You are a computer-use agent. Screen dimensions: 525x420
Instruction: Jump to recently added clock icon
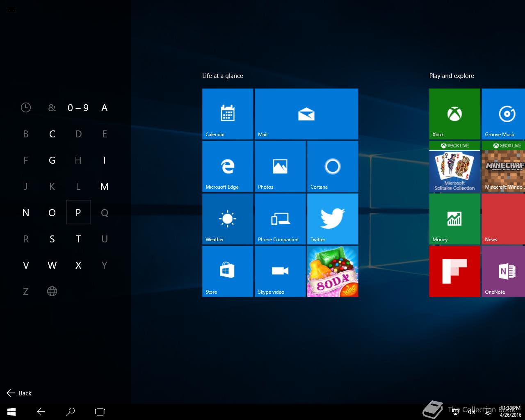[26, 108]
